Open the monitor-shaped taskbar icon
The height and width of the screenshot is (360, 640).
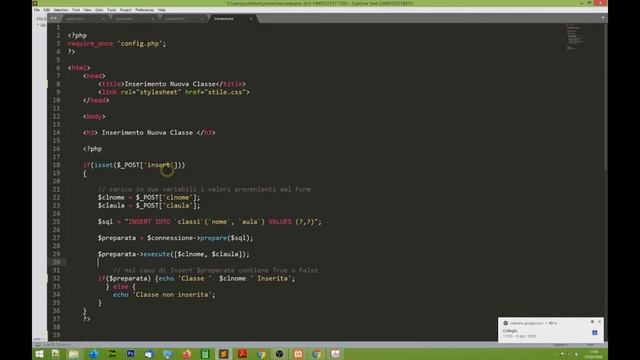click(x=168, y=354)
